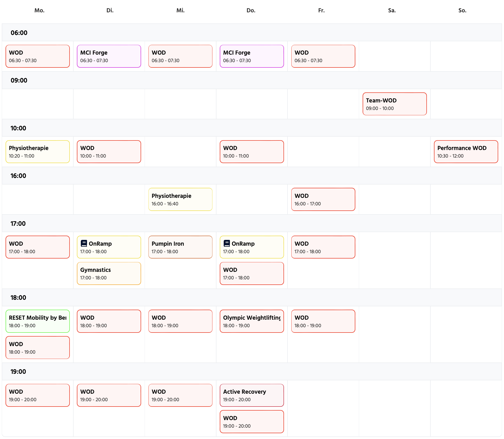Click the 17:00 time section header
Viewport: 504px width, 439px height.
(18, 224)
